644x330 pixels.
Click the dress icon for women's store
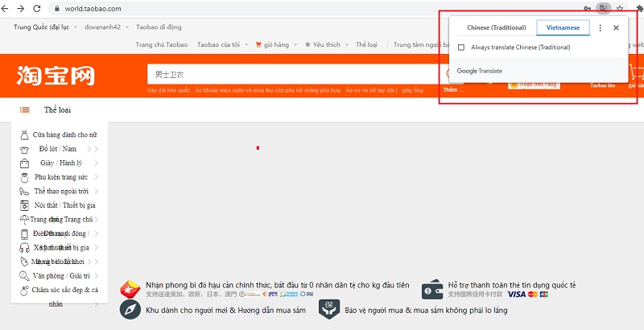click(x=24, y=134)
